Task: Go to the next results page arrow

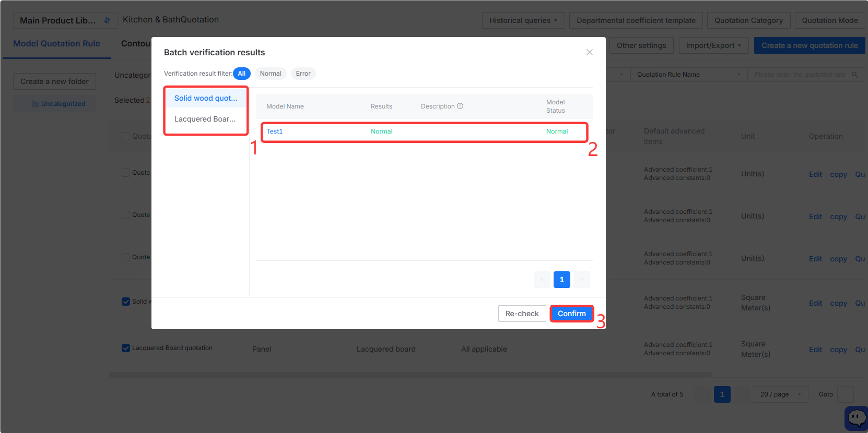Action: tap(582, 280)
